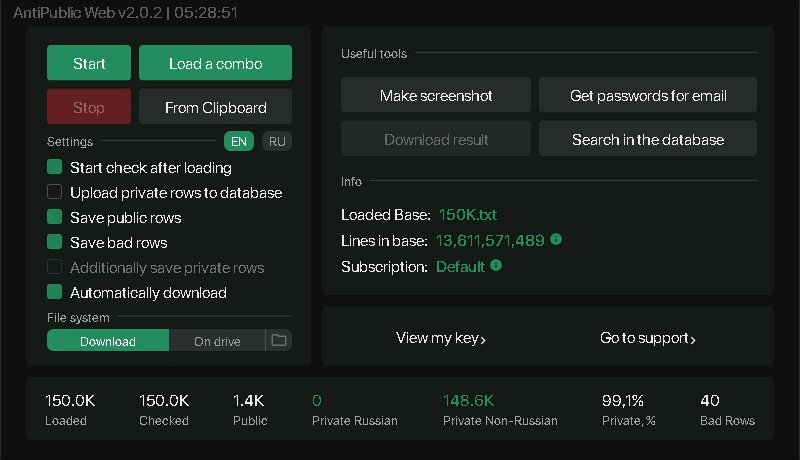
Task: Uncheck Save public rows option
Action: [55, 218]
